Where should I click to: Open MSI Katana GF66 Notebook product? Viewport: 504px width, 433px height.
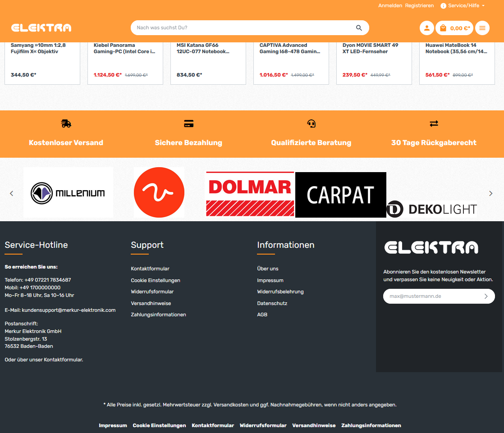(x=208, y=63)
